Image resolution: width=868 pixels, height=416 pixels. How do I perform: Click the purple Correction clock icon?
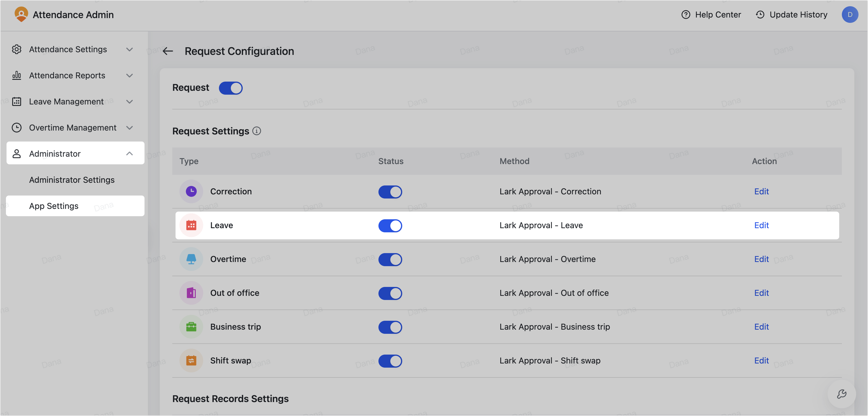tap(191, 191)
